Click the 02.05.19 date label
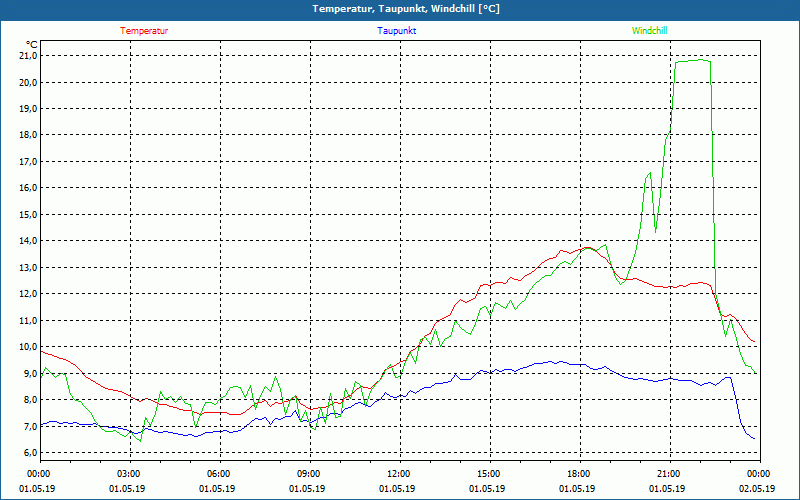Image resolution: width=800 pixels, height=500 pixels. (757, 489)
